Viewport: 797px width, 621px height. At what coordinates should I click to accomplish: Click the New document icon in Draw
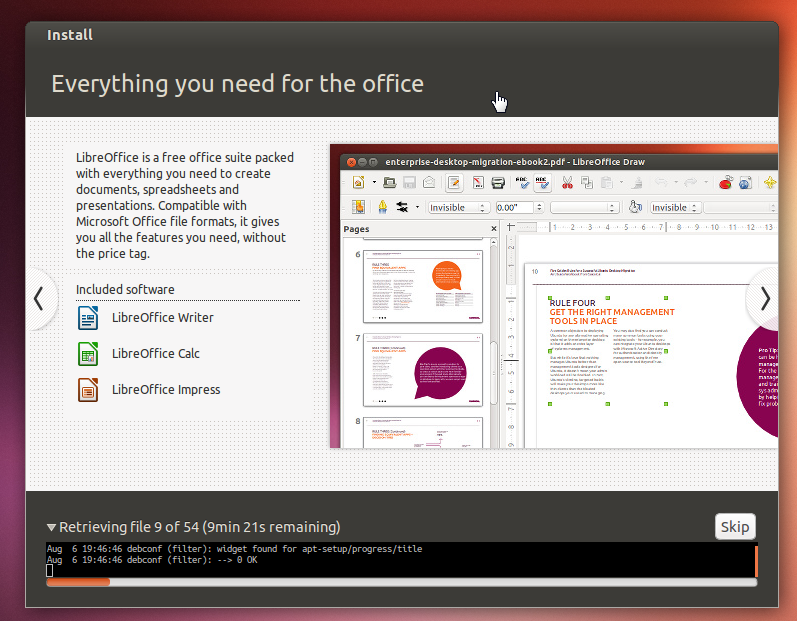(359, 182)
